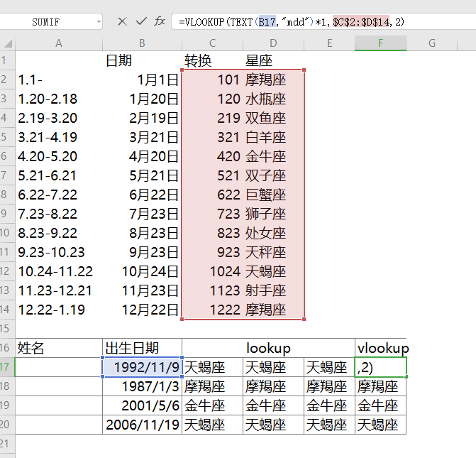Click cell containing 水瓶座
Viewport: 476px width, 458px height.
tap(273, 99)
